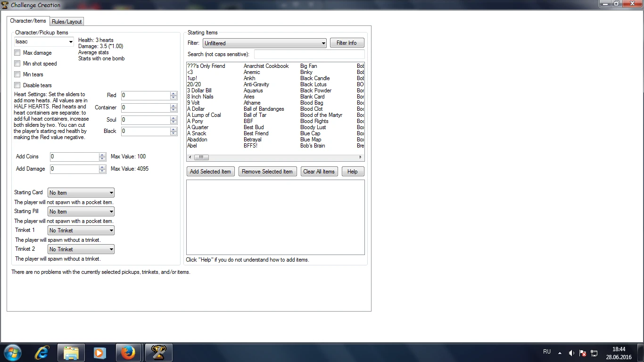Open Windows Media Player from the taskbar
The width and height of the screenshot is (644, 362).
click(99, 353)
